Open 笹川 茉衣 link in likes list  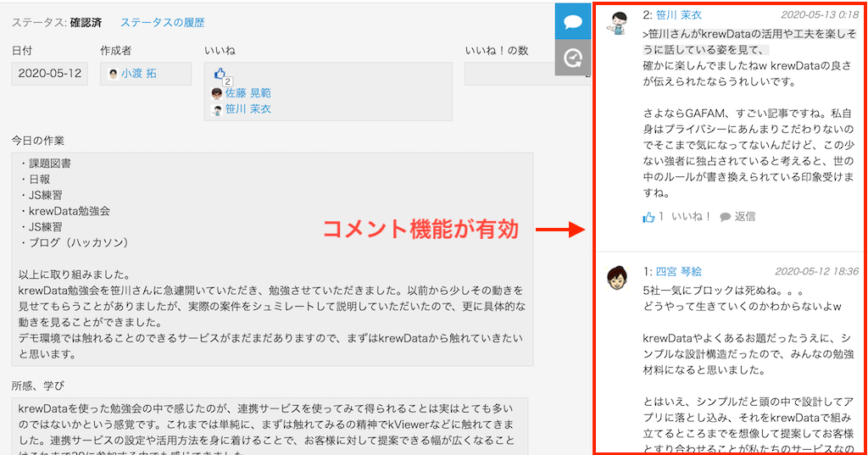click(248, 109)
